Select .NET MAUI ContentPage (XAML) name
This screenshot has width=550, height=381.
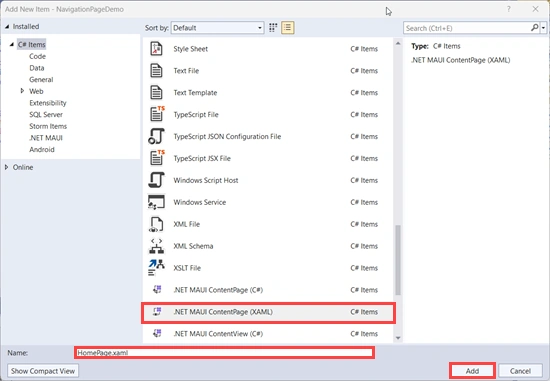(223, 312)
